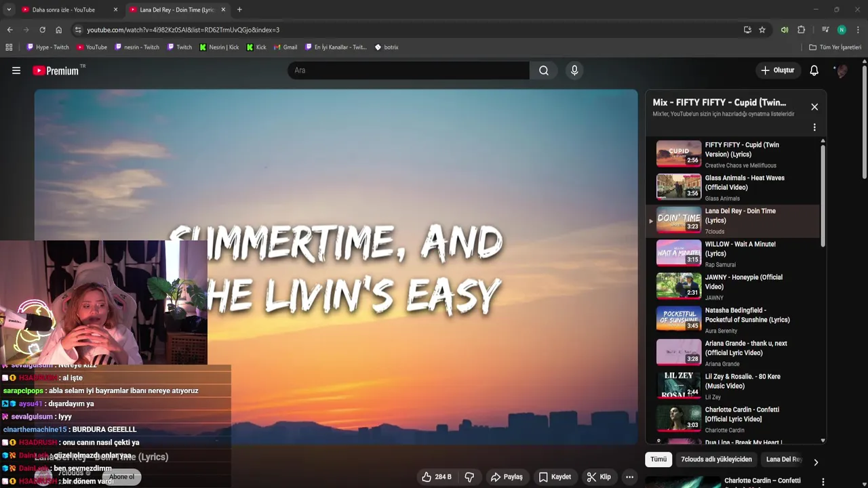Open the browser extensions puzzle icon
This screenshot has width=868, height=488.
[801, 30]
